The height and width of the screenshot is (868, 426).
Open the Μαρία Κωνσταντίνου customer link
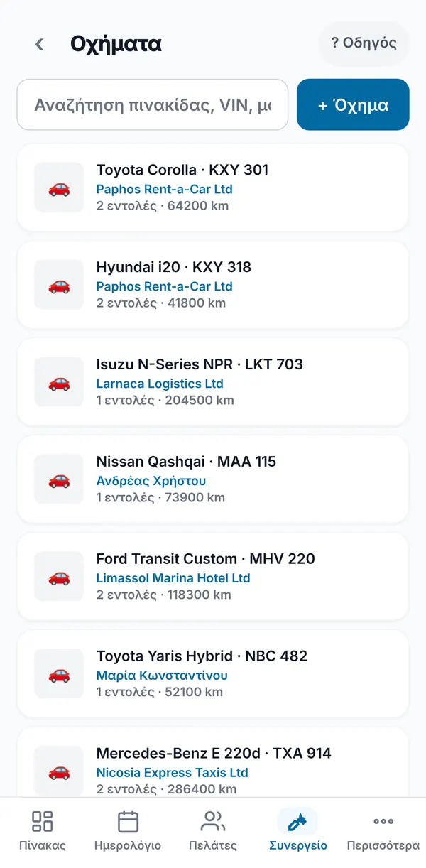[x=162, y=676]
